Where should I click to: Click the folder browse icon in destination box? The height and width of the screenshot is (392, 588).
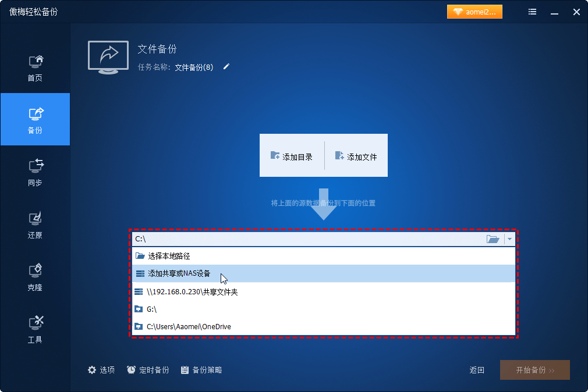493,239
